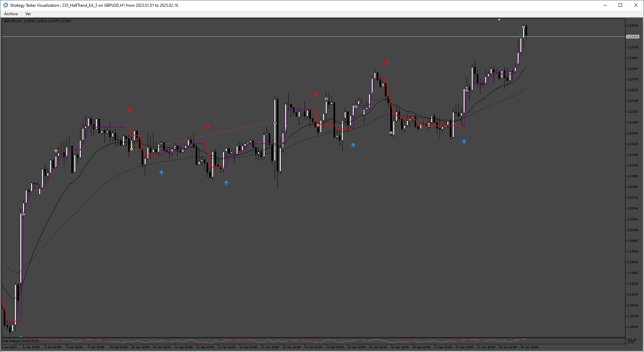644x352 pixels.
Task: Click the 1.21080 price scale label
Action: 633,176
